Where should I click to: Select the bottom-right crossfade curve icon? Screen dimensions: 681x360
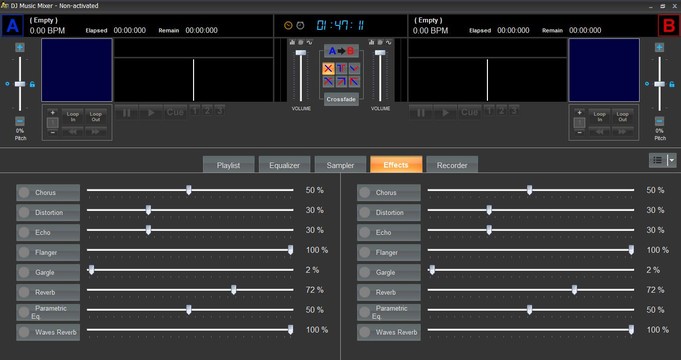(354, 81)
